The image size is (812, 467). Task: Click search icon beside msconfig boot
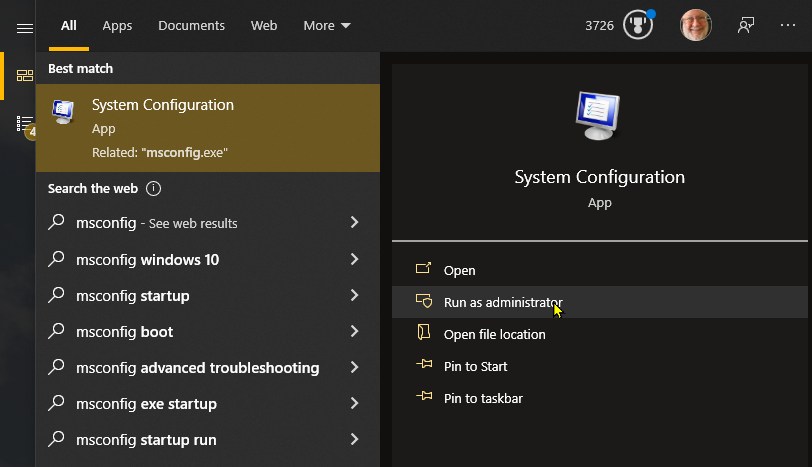(56, 331)
